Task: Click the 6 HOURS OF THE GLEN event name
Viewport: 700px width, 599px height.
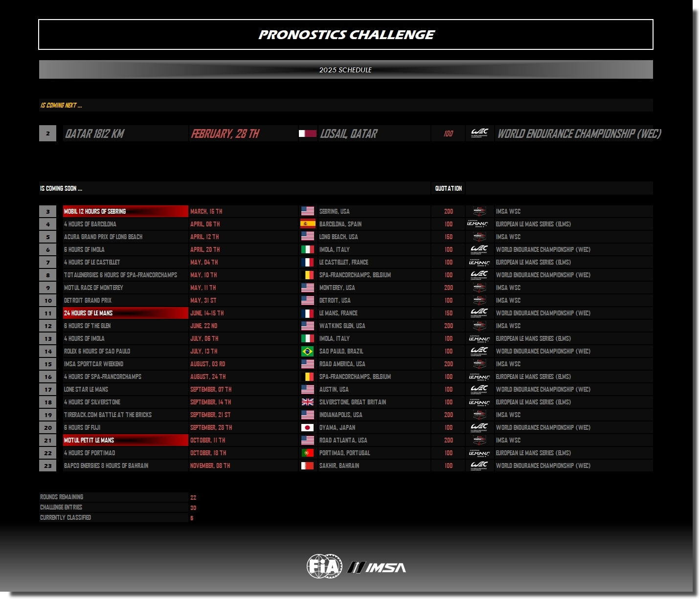Action: click(87, 326)
